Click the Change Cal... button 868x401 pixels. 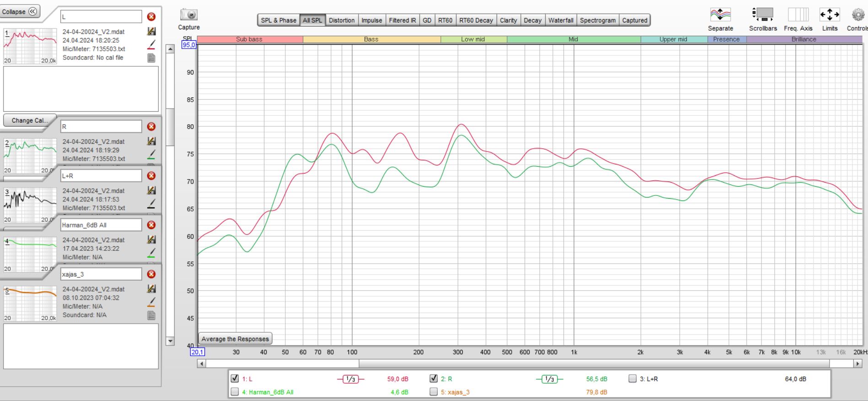30,120
